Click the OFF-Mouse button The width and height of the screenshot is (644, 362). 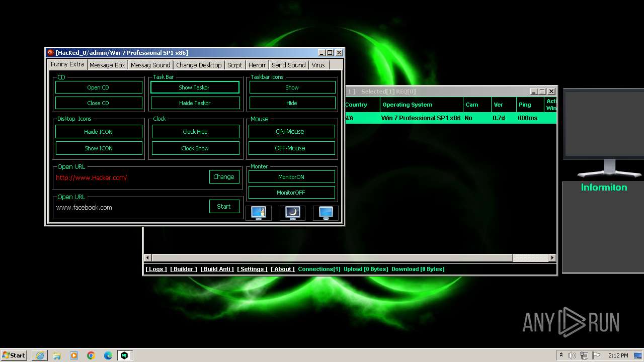291,148
